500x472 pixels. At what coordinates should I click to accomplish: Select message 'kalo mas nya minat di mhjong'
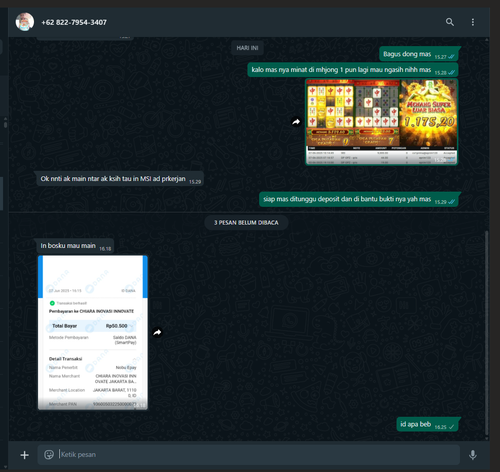click(353, 70)
